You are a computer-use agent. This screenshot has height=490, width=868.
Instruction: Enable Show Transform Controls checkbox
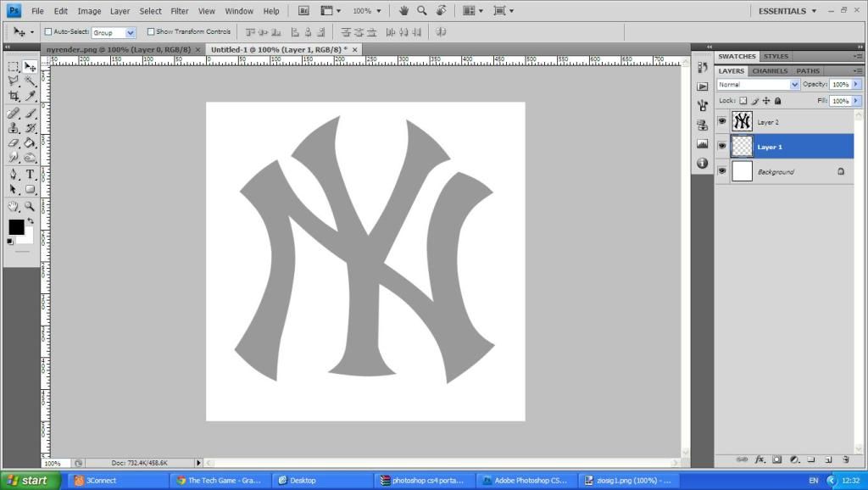point(151,31)
